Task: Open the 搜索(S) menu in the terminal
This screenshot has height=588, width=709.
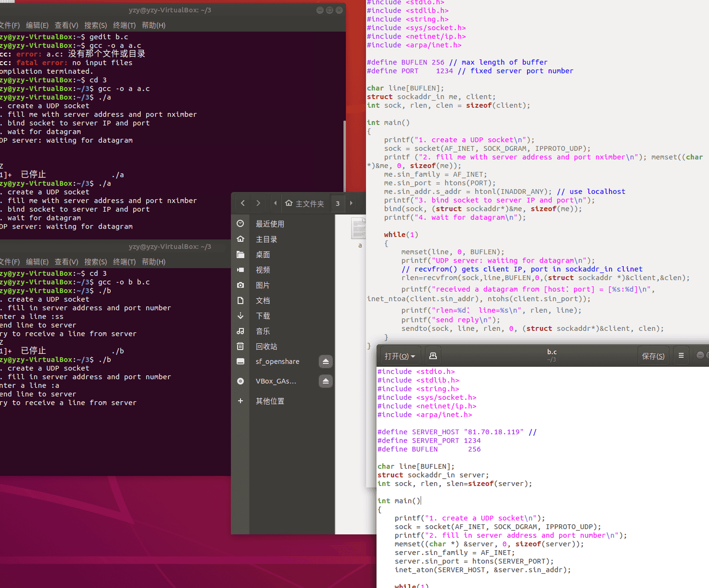Action: click(95, 262)
